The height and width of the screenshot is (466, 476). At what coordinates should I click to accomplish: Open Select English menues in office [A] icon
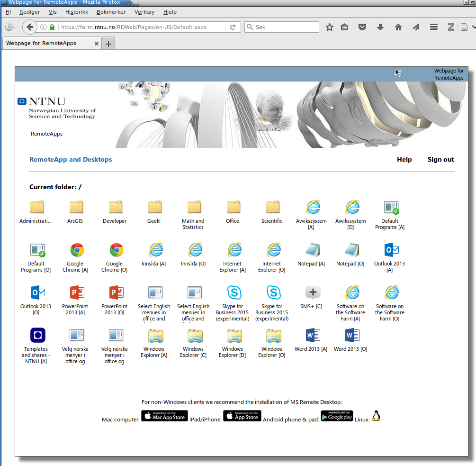[x=155, y=292]
